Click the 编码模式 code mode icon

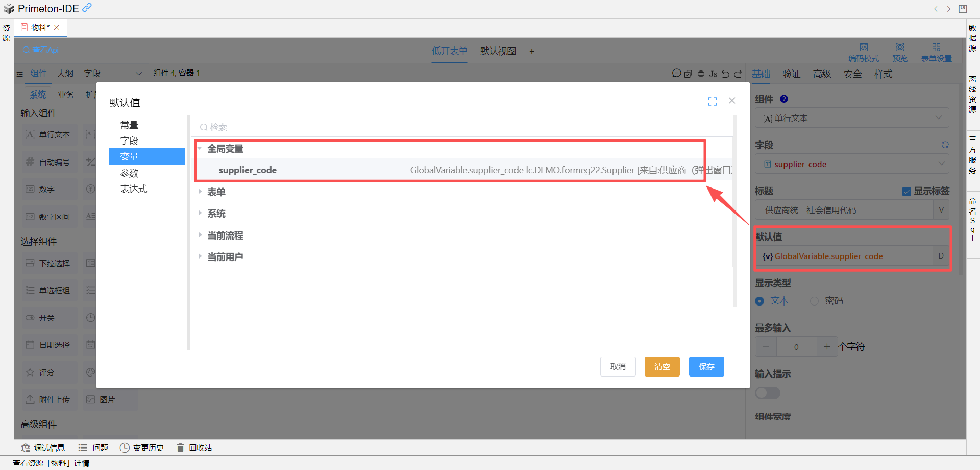tap(864, 48)
